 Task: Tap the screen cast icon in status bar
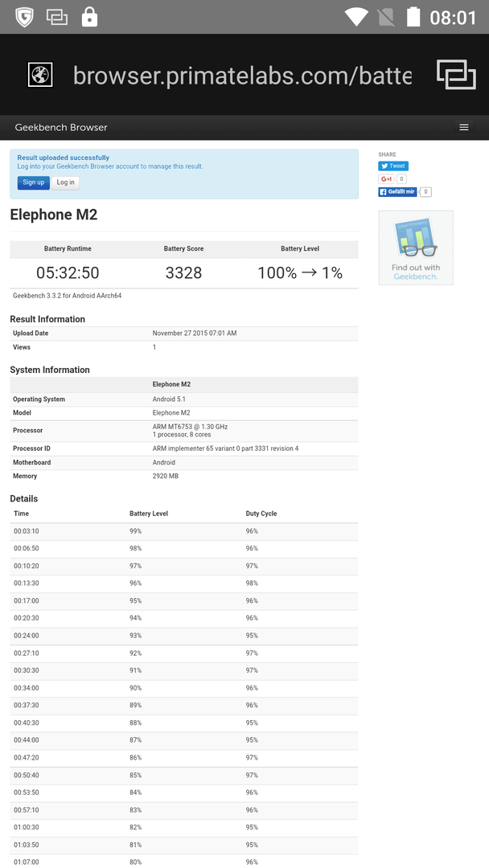pyautogui.click(x=57, y=17)
